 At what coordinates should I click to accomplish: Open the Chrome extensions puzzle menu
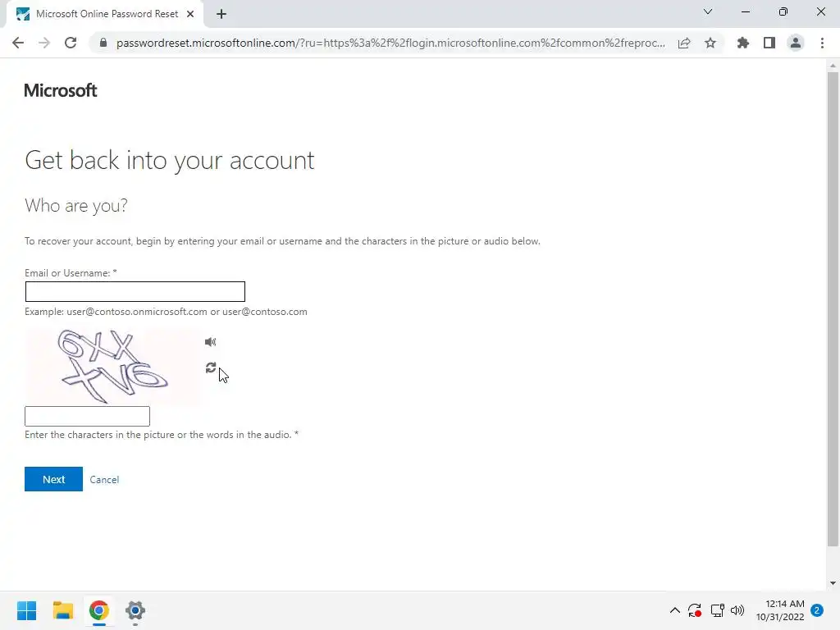(742, 43)
